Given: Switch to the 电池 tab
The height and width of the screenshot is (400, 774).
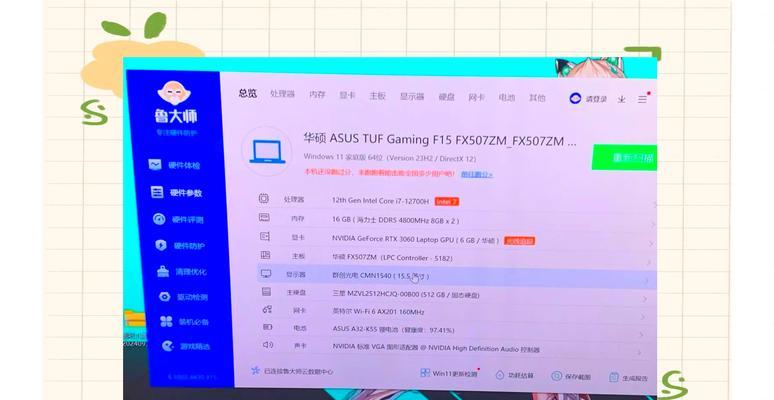Looking at the screenshot, I should point(507,97).
